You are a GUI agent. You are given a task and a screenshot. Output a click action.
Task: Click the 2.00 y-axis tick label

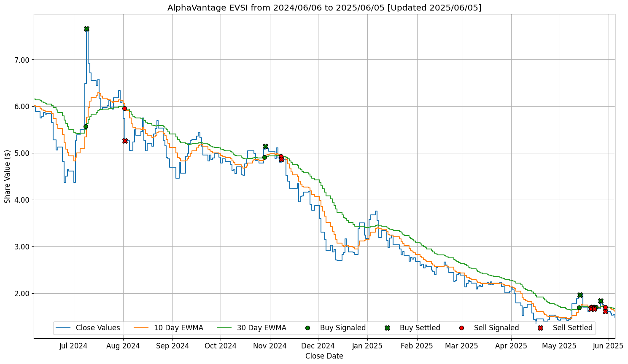click(22, 294)
